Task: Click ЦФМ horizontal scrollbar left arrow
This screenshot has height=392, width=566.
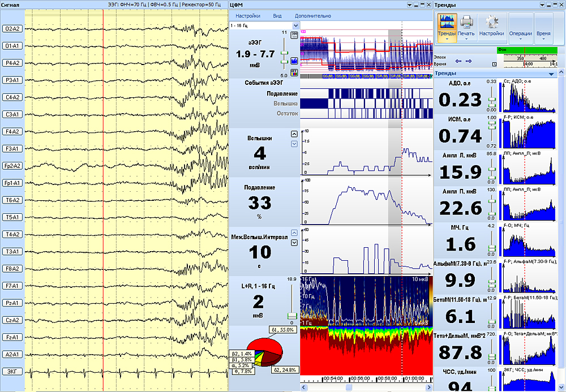Action: point(303,387)
